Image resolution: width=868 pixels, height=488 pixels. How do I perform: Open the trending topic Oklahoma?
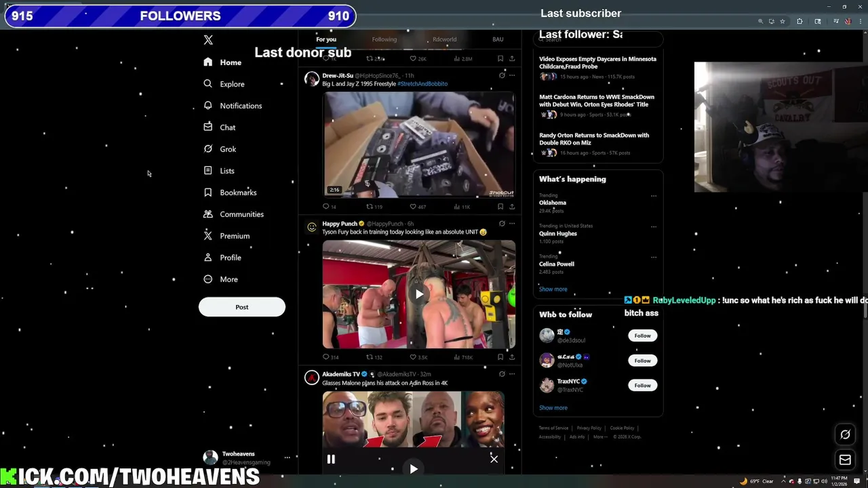click(553, 203)
